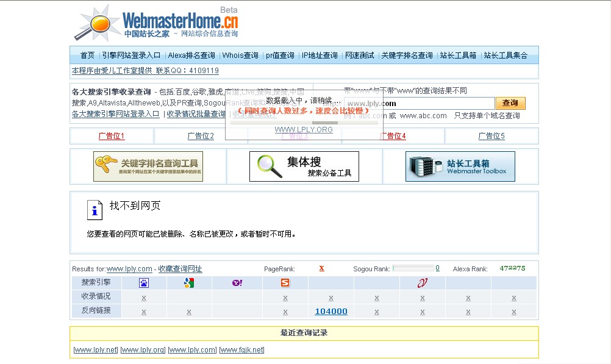The height and width of the screenshot is (364, 611).
Task: Click the 搜索引擎 row label
Action: click(96, 282)
